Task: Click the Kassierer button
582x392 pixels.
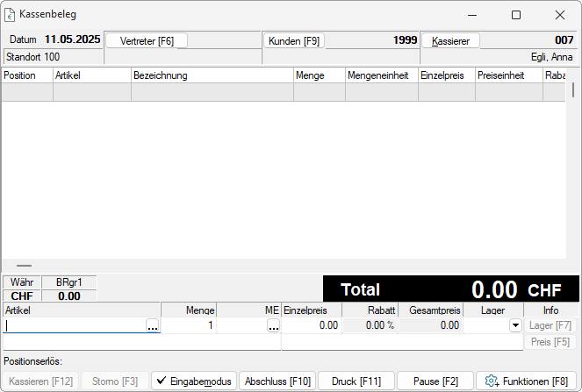Action: tap(451, 40)
